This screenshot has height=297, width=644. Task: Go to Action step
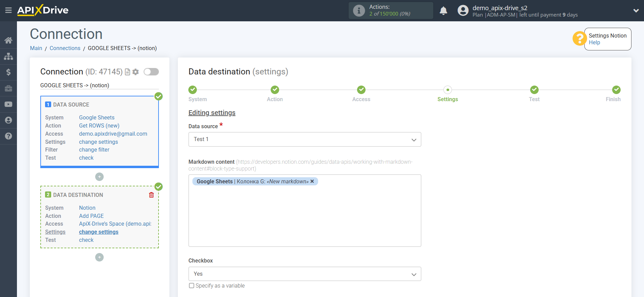[275, 90]
